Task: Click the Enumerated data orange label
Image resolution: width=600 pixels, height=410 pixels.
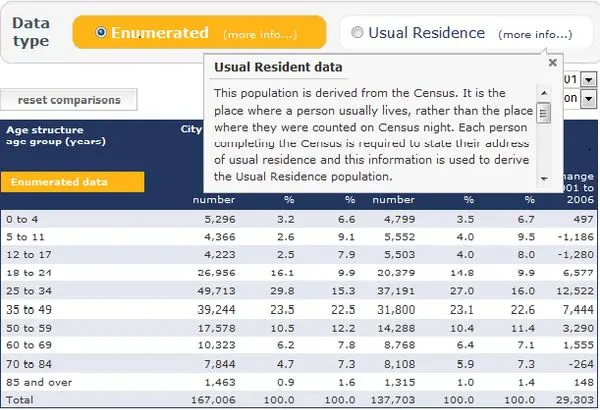Action: click(73, 182)
